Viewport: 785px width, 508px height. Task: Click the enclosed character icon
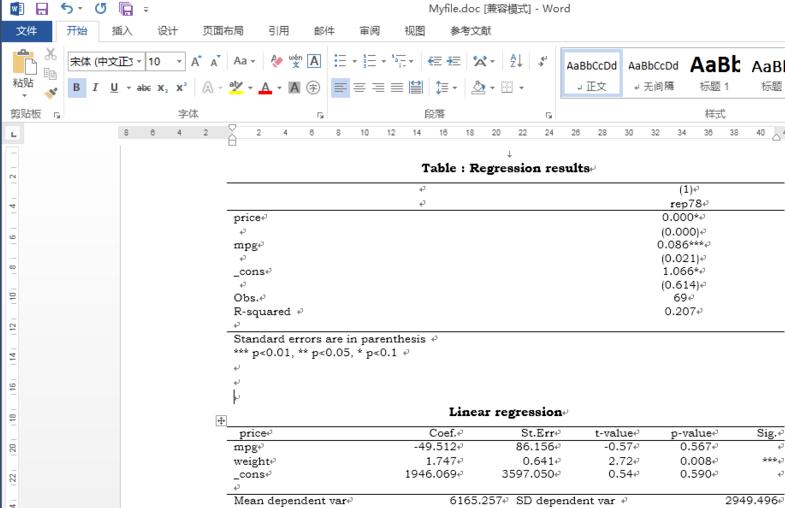click(x=313, y=88)
